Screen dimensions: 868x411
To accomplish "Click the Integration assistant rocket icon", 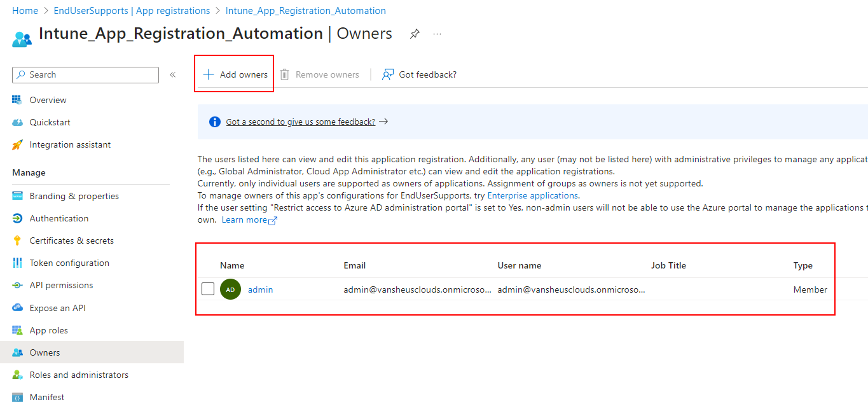I will [17, 144].
